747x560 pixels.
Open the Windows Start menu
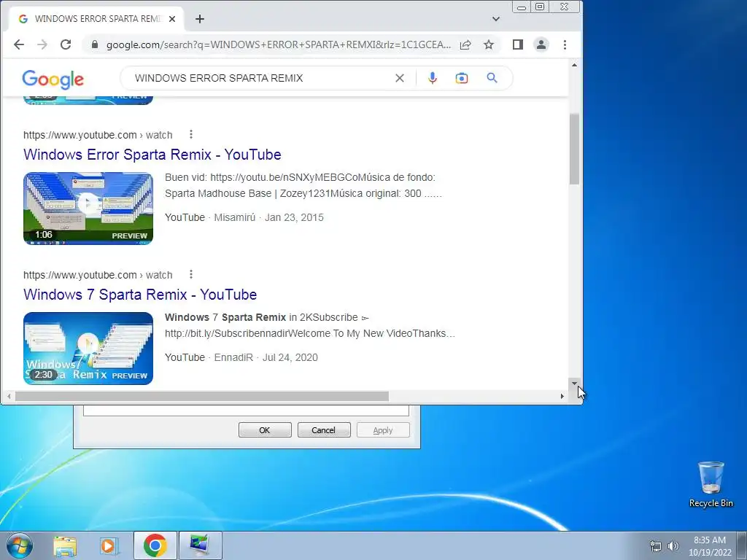point(19,545)
